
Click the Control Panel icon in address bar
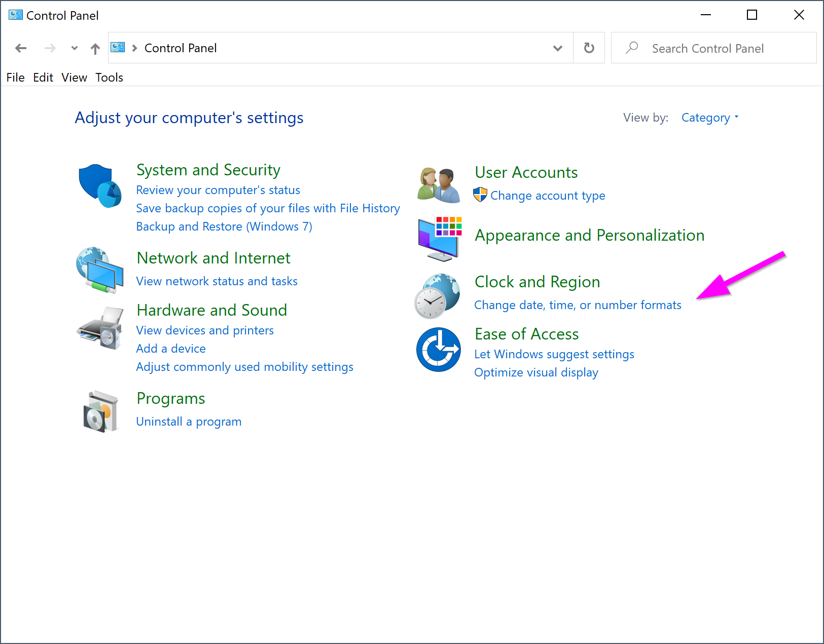pyautogui.click(x=118, y=48)
